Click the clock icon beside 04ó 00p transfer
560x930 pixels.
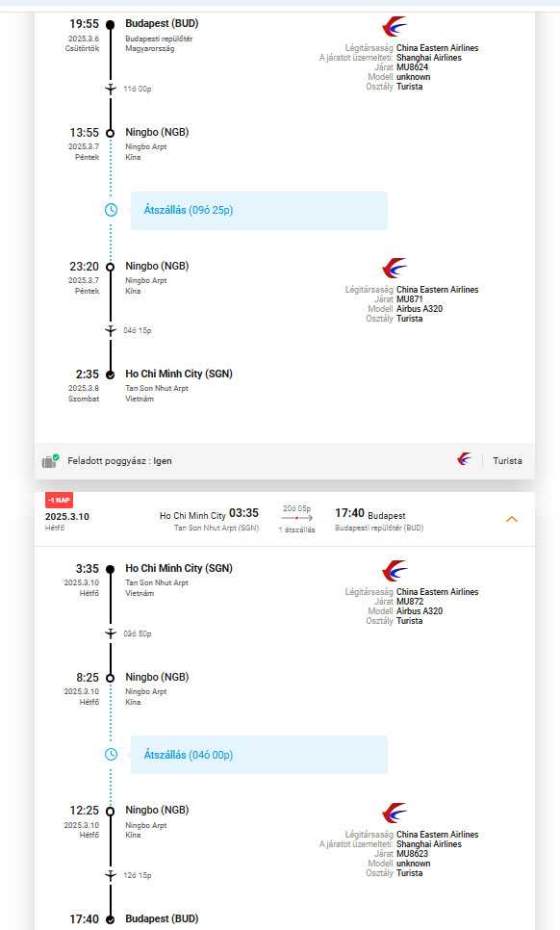pos(111,755)
